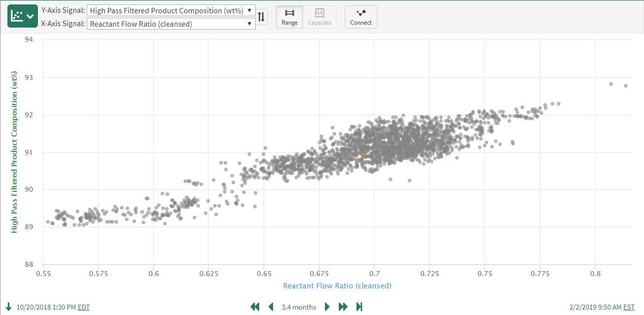
Task: Swap the X and Y axis signals
Action: (262, 17)
